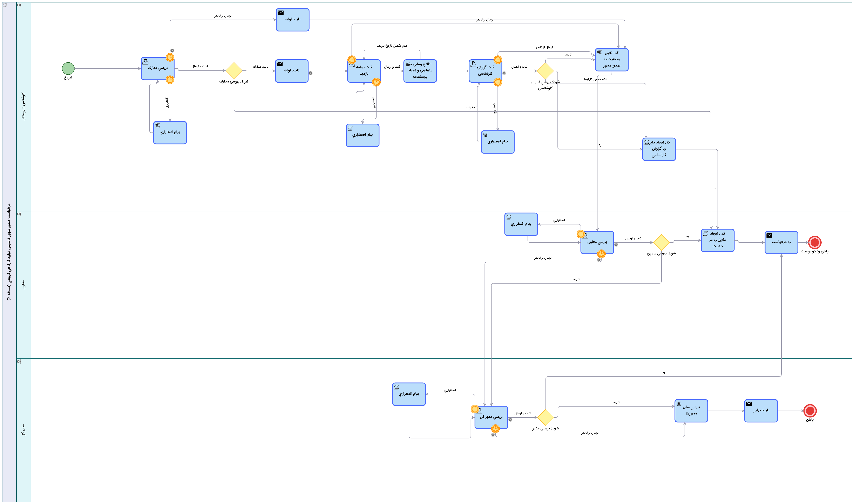Viewport: 854px width, 504px height.
Task: Select the بررسي معاون user task
Action: tap(597, 243)
